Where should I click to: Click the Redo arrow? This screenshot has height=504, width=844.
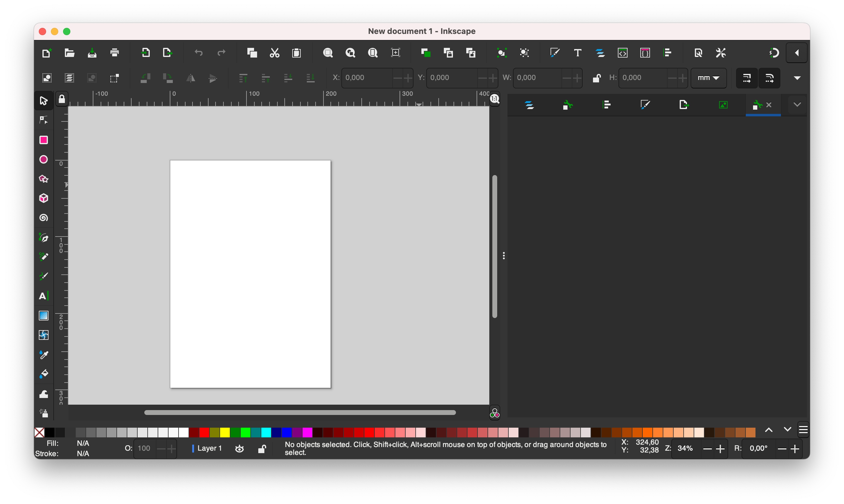(221, 53)
